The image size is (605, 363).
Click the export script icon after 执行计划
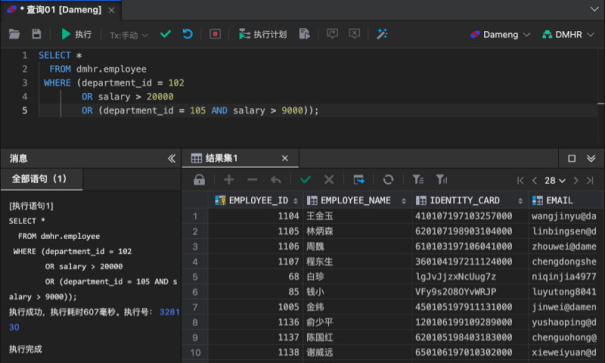(x=305, y=34)
